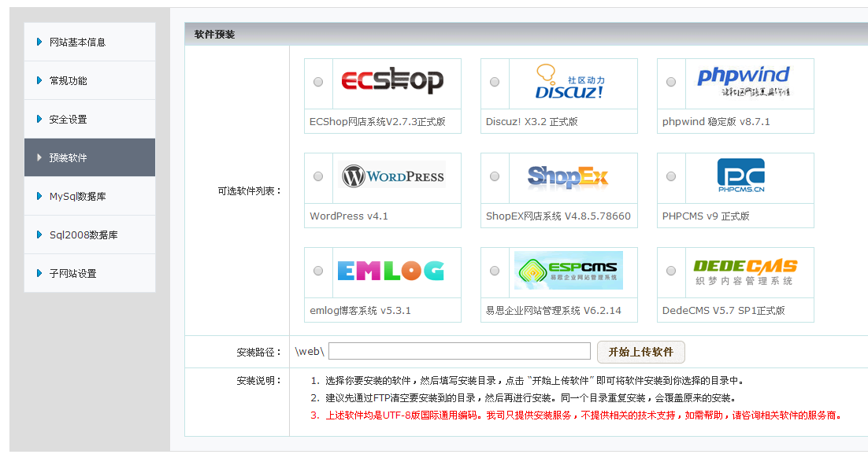Click the EMLOG logo
This screenshot has height=469, width=868.
(390, 271)
